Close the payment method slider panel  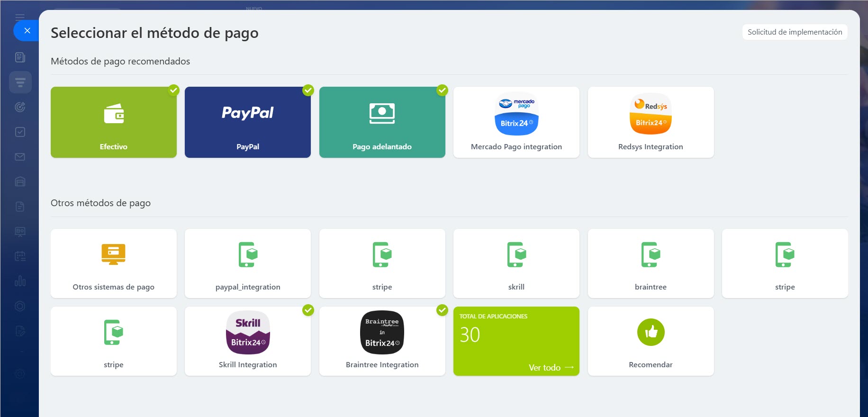point(27,31)
